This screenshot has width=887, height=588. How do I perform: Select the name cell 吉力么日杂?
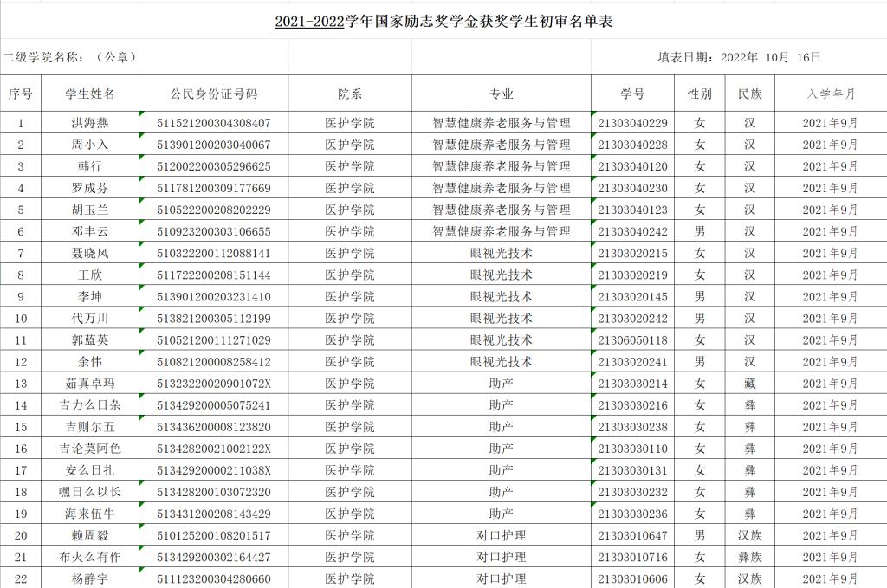pos(90,404)
